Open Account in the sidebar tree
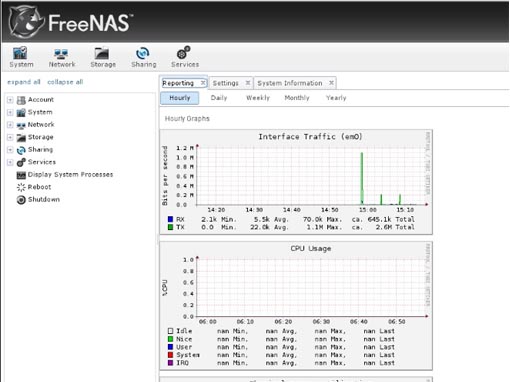The height and width of the screenshot is (382, 510). 41,100
